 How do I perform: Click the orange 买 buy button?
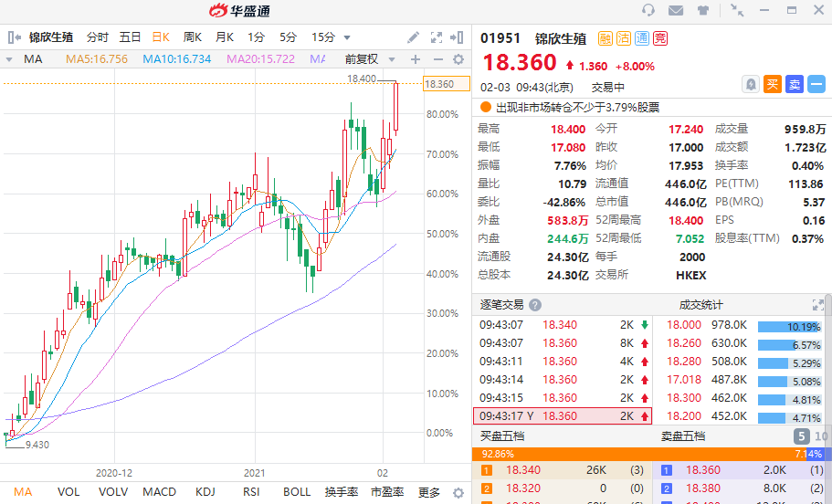click(773, 84)
